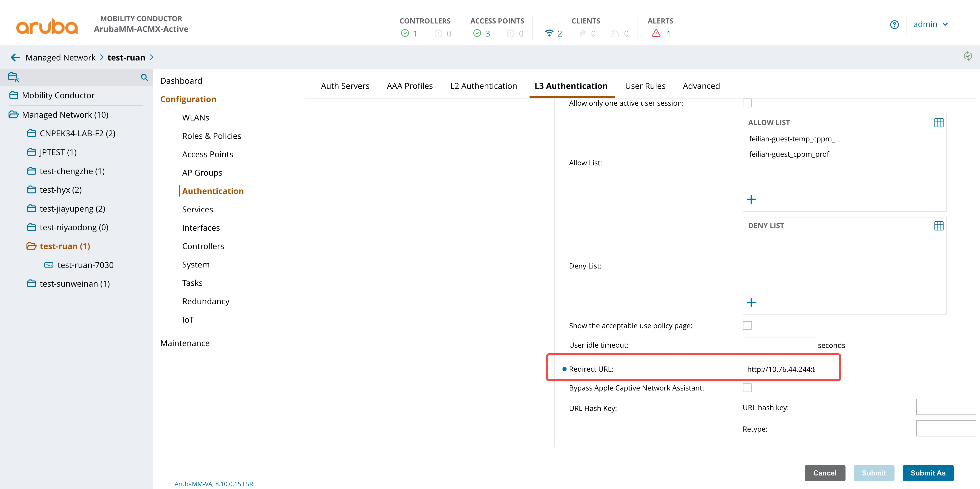Click the wired clients plug icon
This screenshot has width=980, height=489.
pyautogui.click(x=582, y=33)
